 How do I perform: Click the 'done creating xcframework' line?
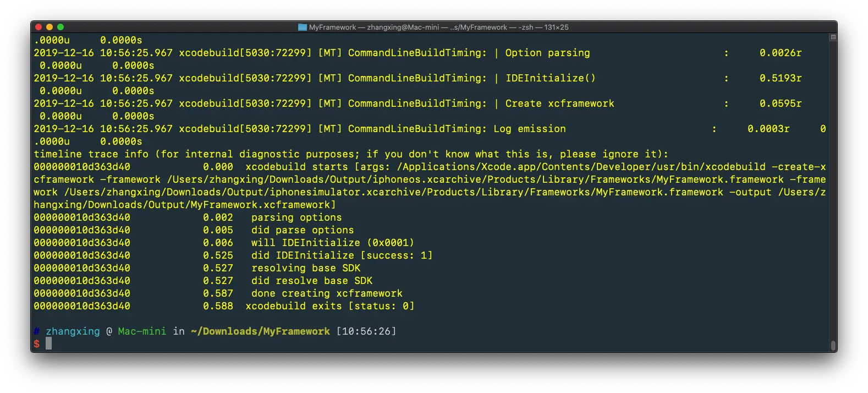[x=327, y=293]
